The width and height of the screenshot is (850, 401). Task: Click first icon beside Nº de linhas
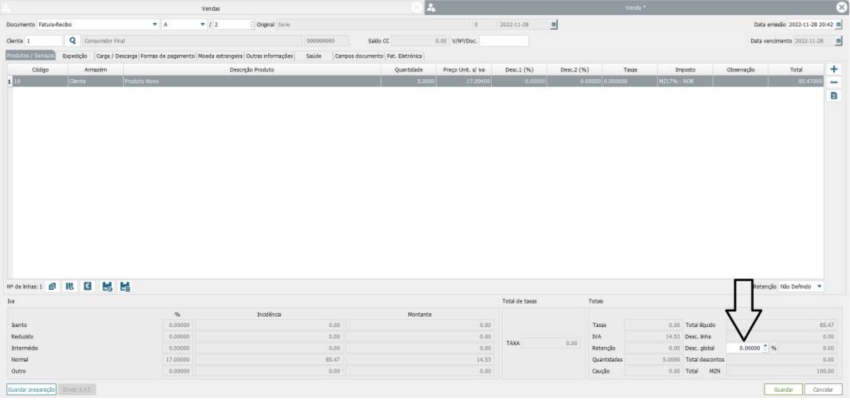coord(52,286)
